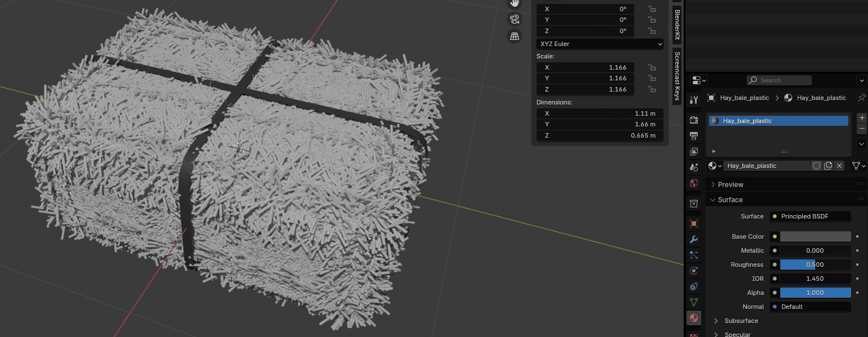Toggle camera view in viewport
The height and width of the screenshot is (337, 868).
[514, 20]
